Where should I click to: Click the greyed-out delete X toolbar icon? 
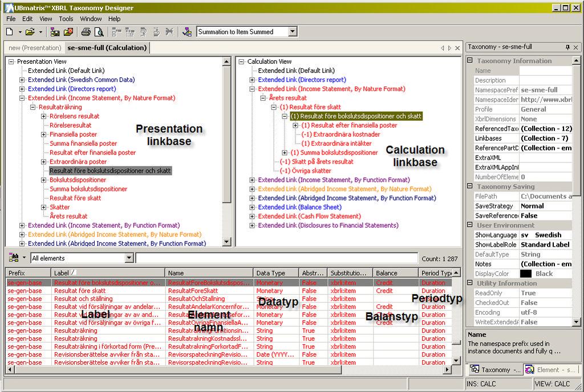point(169,32)
